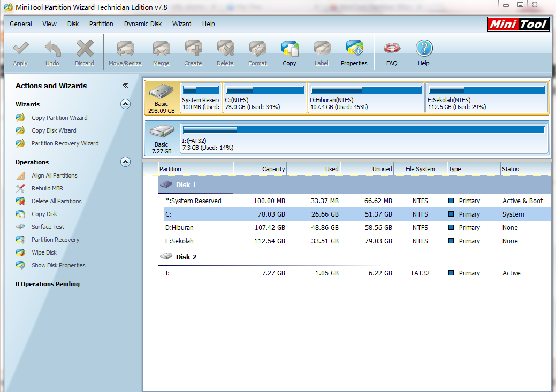Click the Label toolbar icon
This screenshot has width=556, height=392.
coord(322,48)
